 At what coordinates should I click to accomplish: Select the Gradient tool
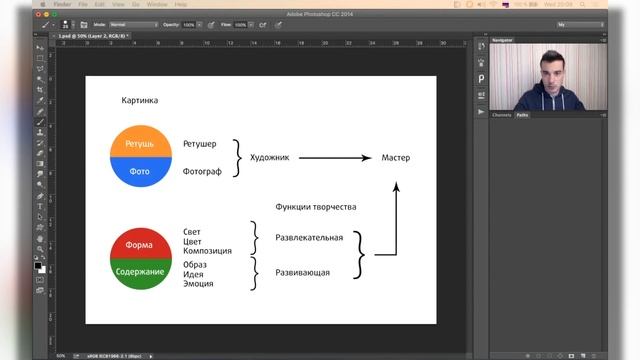click(x=40, y=164)
